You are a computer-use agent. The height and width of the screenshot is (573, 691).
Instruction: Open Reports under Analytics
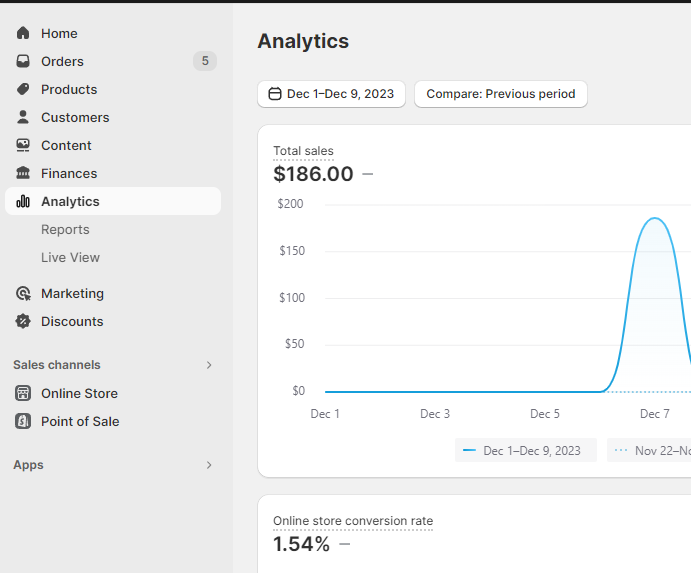(x=65, y=229)
